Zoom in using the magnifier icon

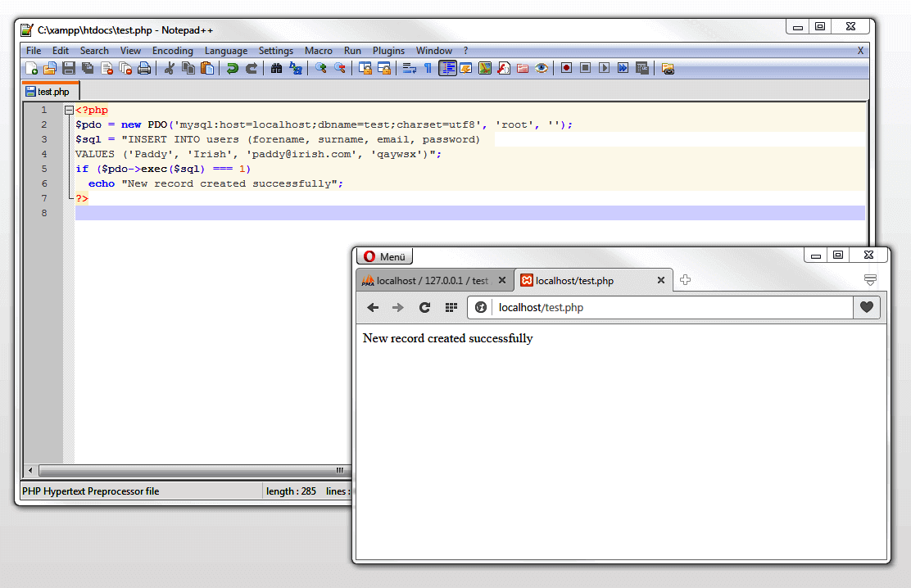pyautogui.click(x=320, y=68)
